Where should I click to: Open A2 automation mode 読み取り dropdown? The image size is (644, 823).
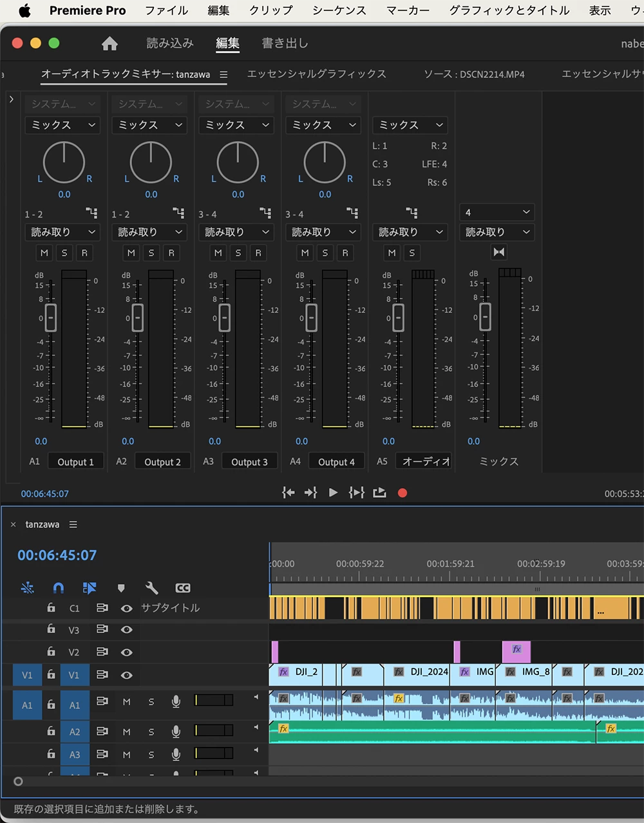(x=149, y=232)
